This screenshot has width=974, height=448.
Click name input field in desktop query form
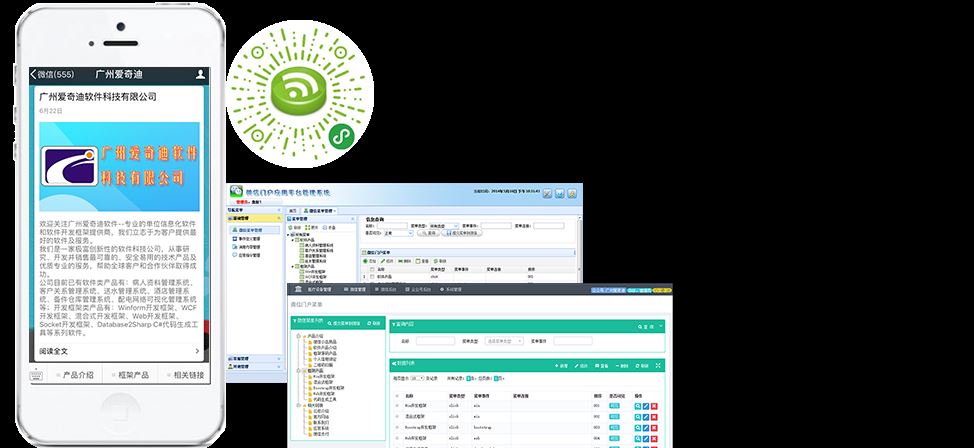click(393, 226)
